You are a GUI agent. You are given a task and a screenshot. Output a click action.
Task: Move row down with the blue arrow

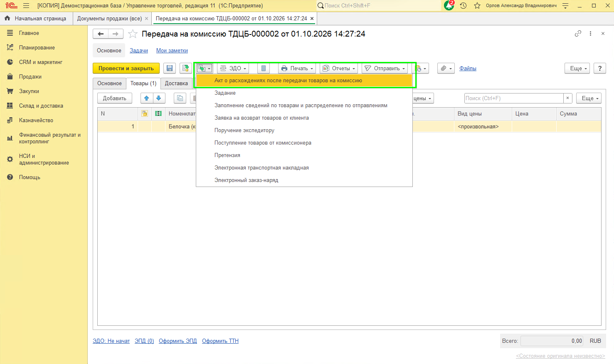(x=159, y=98)
